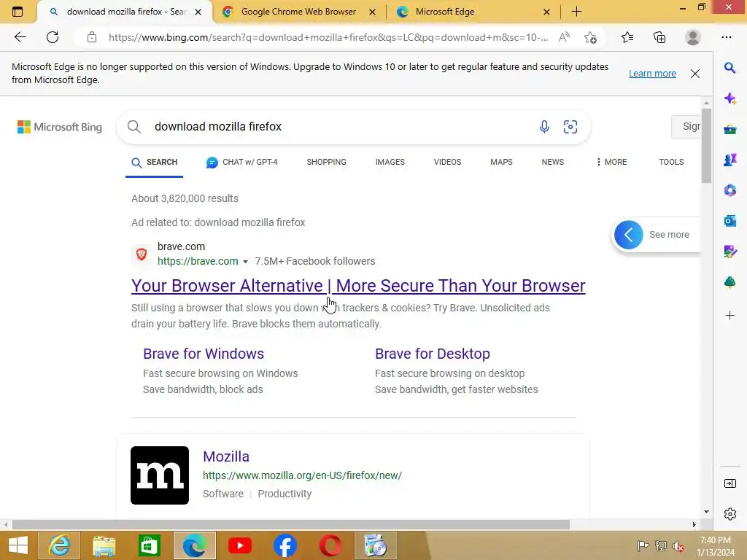Open sidebar tree icon

pyautogui.click(x=729, y=282)
